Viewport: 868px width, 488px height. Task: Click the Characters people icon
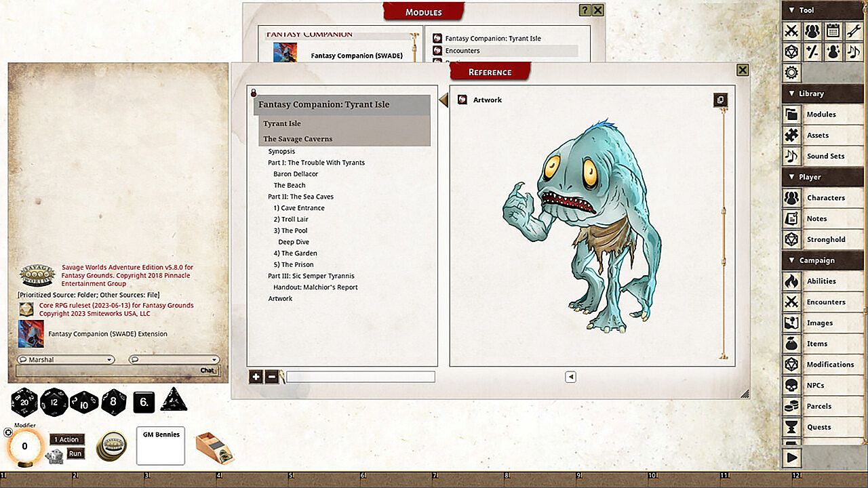(x=791, y=198)
